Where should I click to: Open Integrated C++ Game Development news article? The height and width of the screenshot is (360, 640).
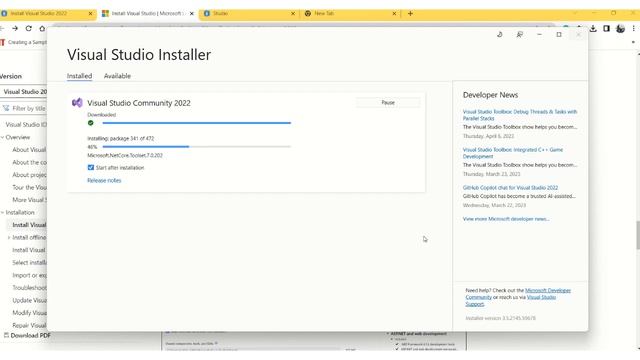pyautogui.click(x=513, y=153)
